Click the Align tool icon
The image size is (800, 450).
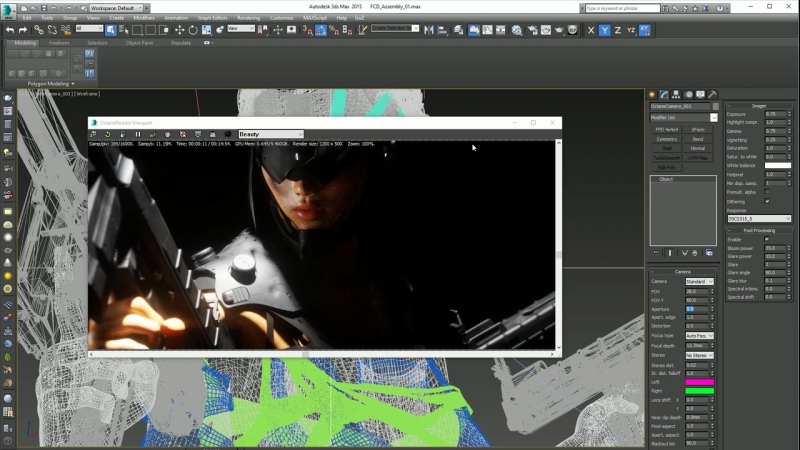(442, 30)
